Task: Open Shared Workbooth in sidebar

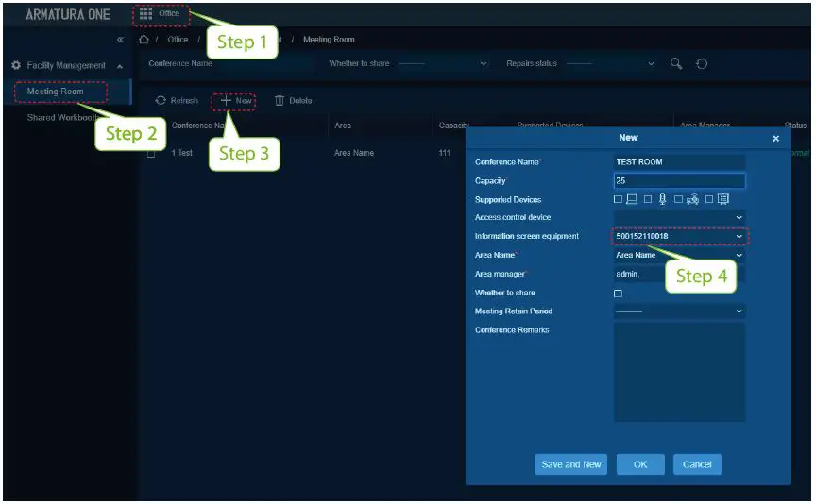Action: tap(63, 118)
